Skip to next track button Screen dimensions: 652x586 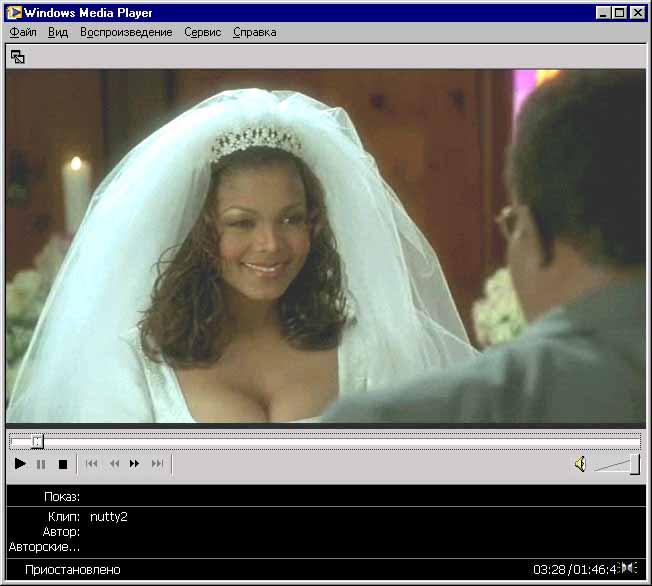point(157,463)
